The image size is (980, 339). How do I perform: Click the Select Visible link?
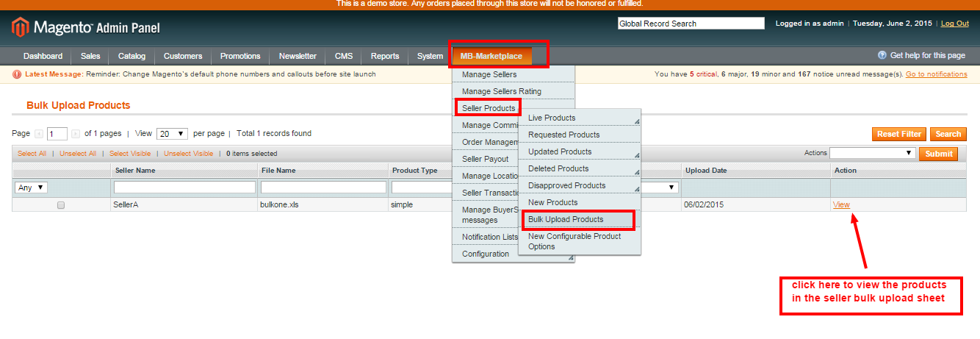coord(130,154)
